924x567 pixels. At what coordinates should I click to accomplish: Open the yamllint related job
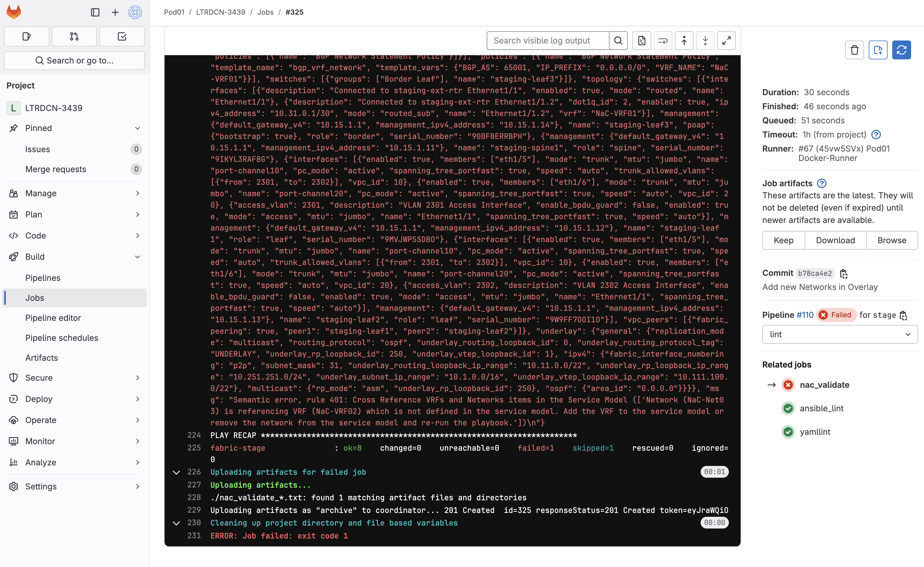(815, 432)
